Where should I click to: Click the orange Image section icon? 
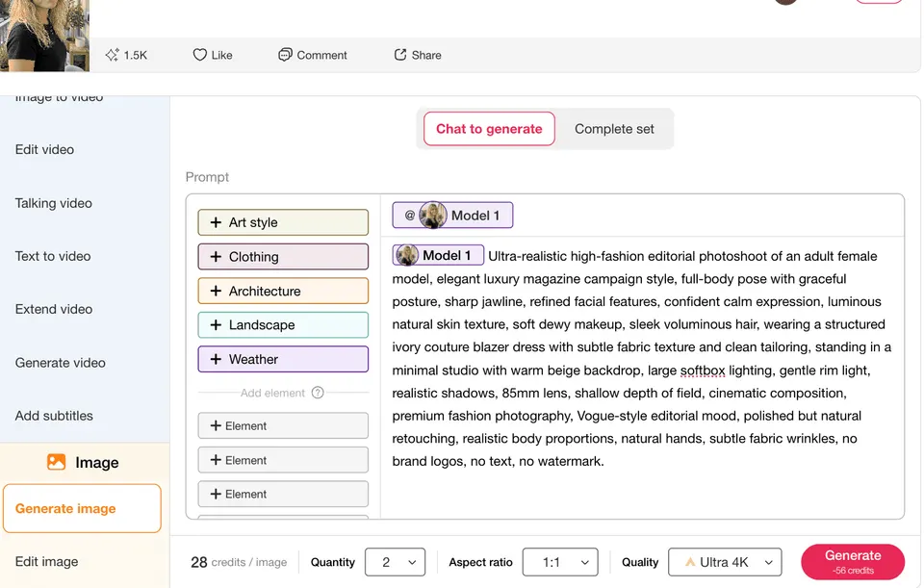coord(57,462)
